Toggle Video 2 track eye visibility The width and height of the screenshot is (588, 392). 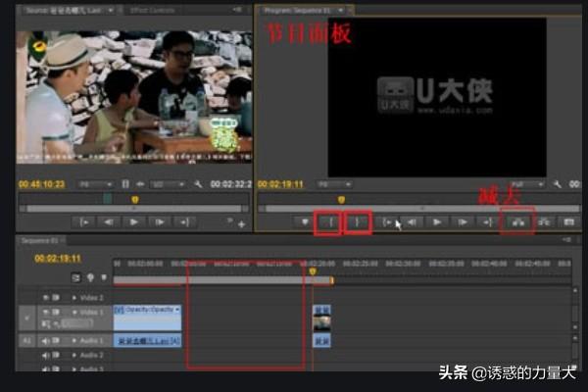[x=44, y=297]
